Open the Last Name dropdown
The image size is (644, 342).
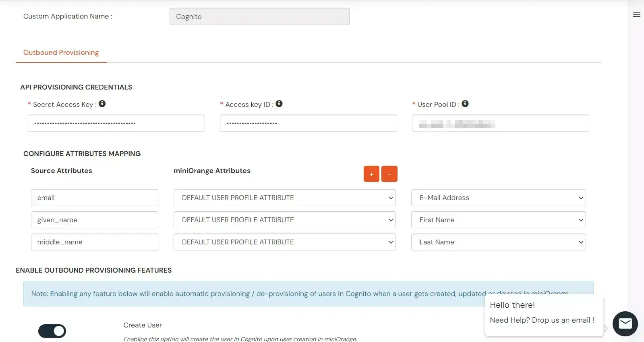pos(498,242)
